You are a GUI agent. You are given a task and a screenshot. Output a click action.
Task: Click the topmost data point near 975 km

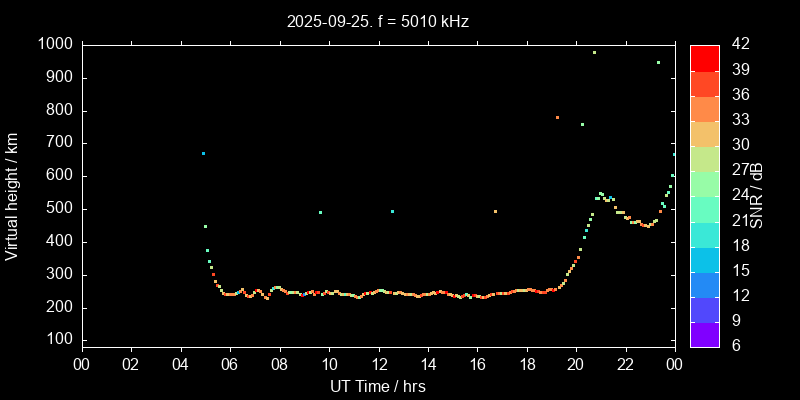594,52
